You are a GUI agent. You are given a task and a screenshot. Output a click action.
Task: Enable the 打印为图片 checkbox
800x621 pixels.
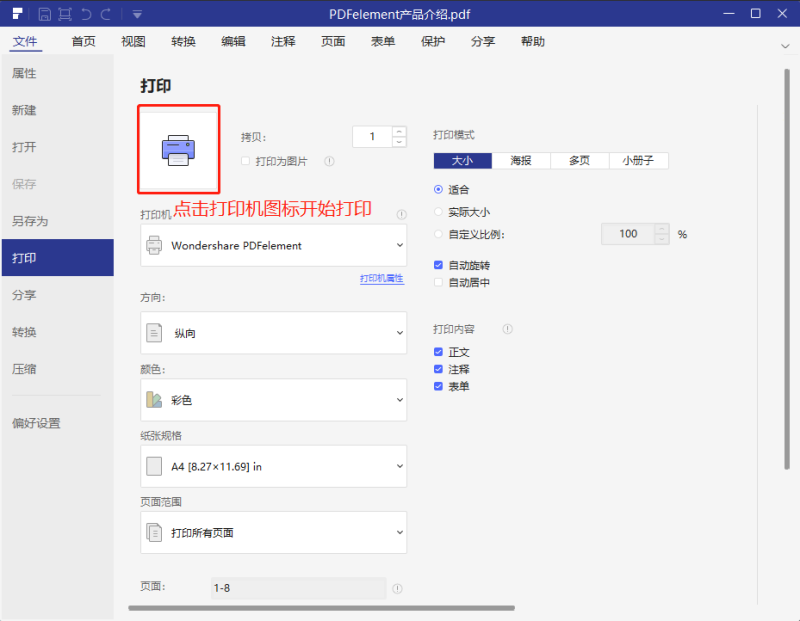(x=244, y=160)
